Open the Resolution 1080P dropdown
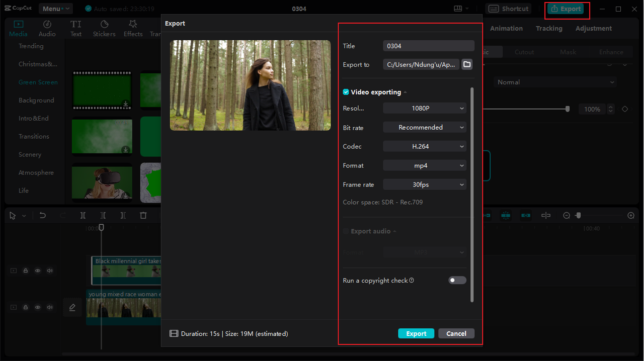The width and height of the screenshot is (644, 361). click(425, 108)
